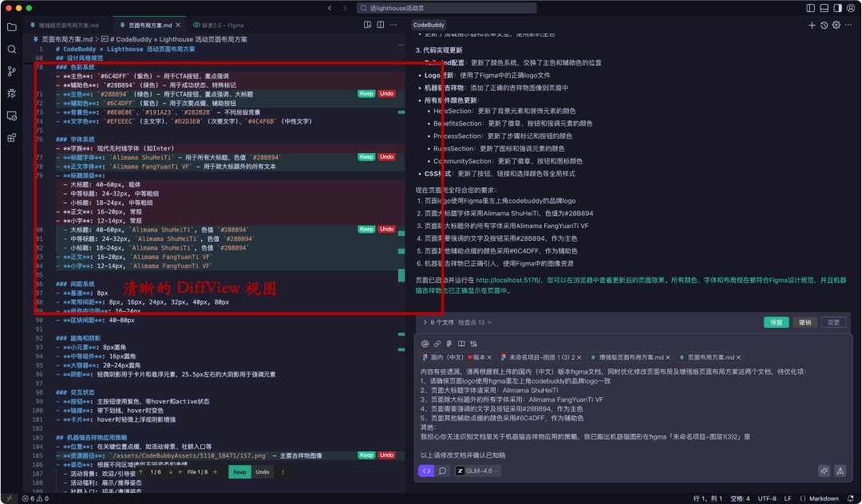Split the editor with the split icon

pos(381,25)
